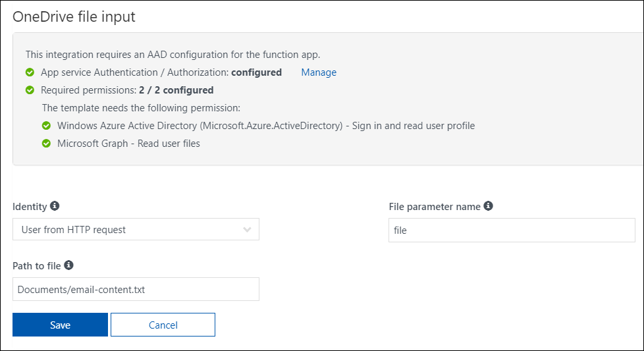Screen dimensions: 644x351
Task: Show the info icon beside Path to file
Action: (x=68, y=265)
